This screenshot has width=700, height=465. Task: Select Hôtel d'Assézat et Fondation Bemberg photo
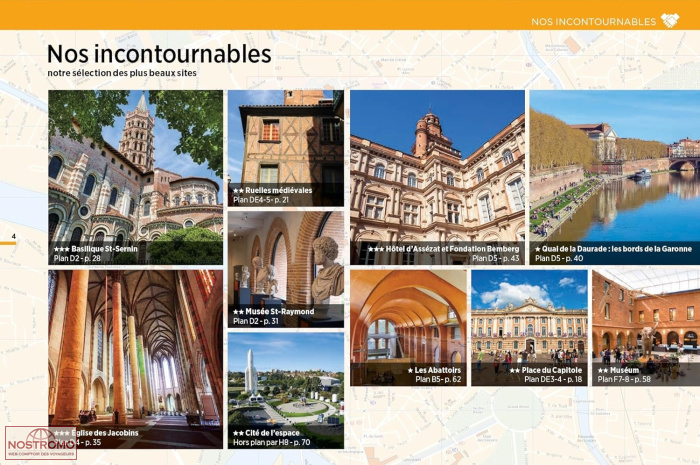tap(438, 178)
